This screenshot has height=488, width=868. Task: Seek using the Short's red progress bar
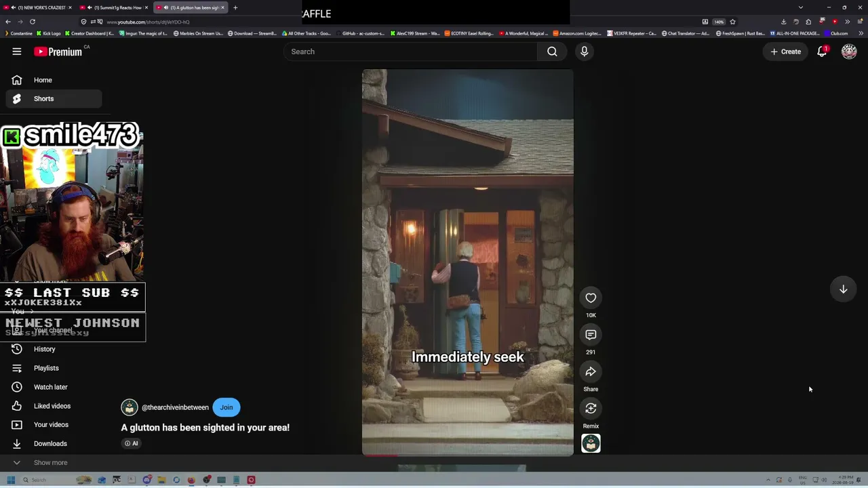click(x=467, y=455)
